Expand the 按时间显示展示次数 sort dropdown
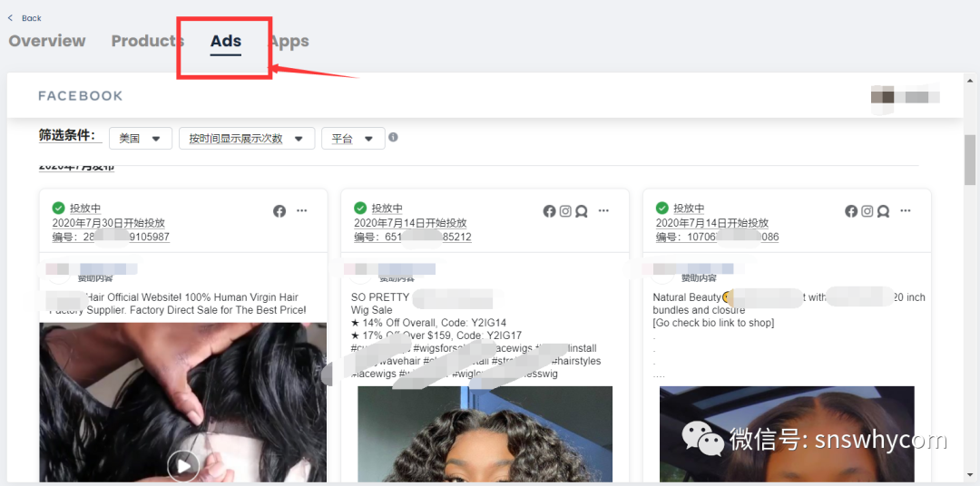 [247, 139]
